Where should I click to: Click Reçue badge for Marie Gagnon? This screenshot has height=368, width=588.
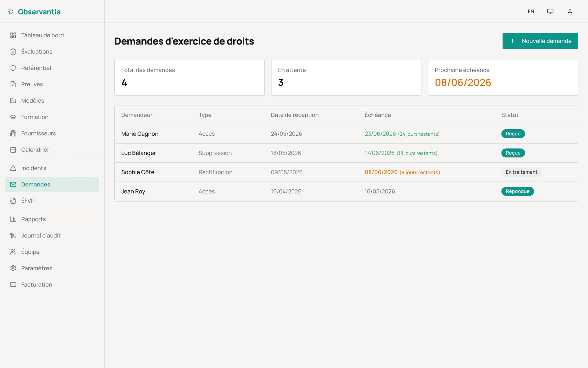point(513,134)
